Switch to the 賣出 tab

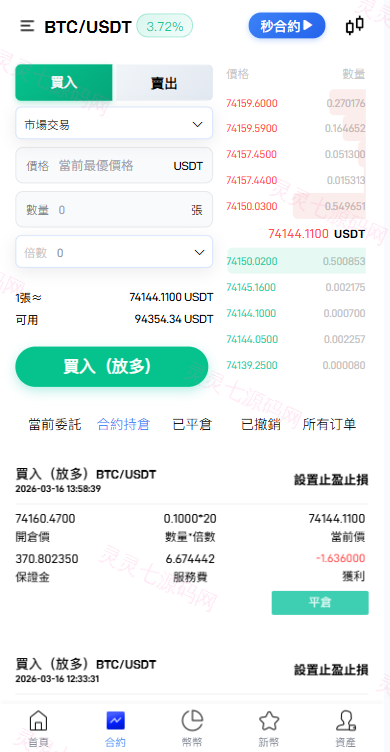(x=164, y=82)
